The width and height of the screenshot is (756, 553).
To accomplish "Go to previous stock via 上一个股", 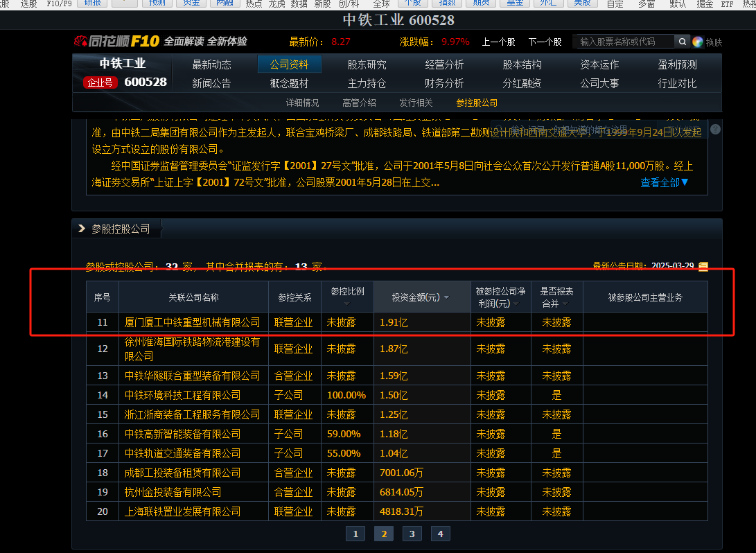I will coord(498,42).
